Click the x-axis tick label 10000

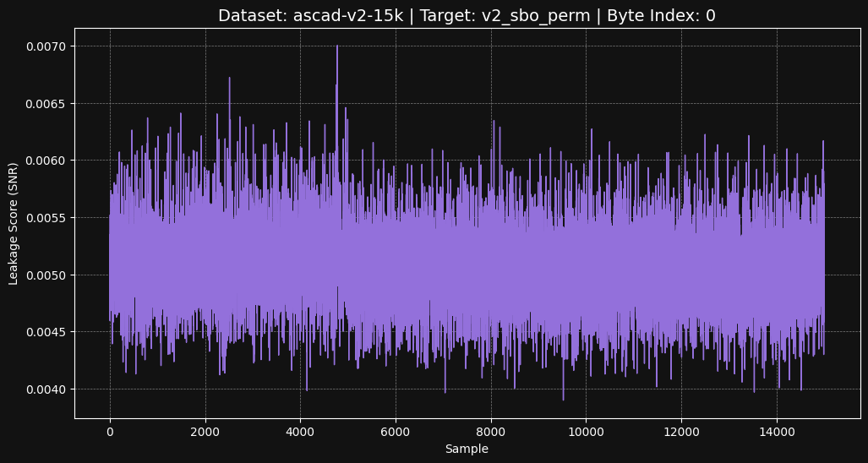(x=587, y=430)
